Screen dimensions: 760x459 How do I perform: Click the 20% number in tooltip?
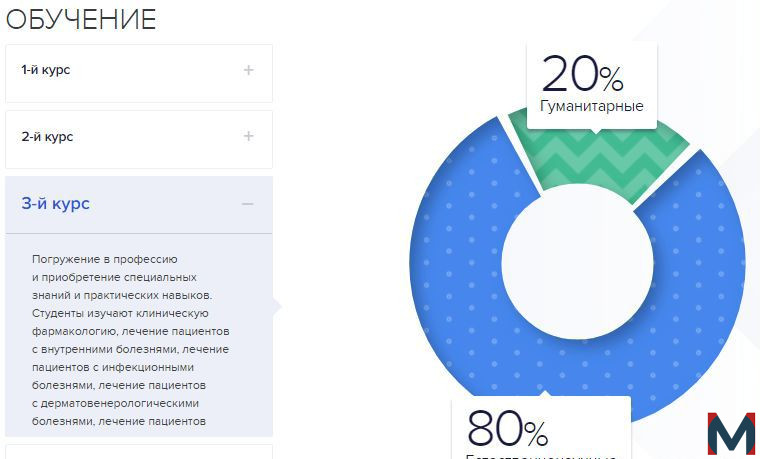(x=582, y=74)
